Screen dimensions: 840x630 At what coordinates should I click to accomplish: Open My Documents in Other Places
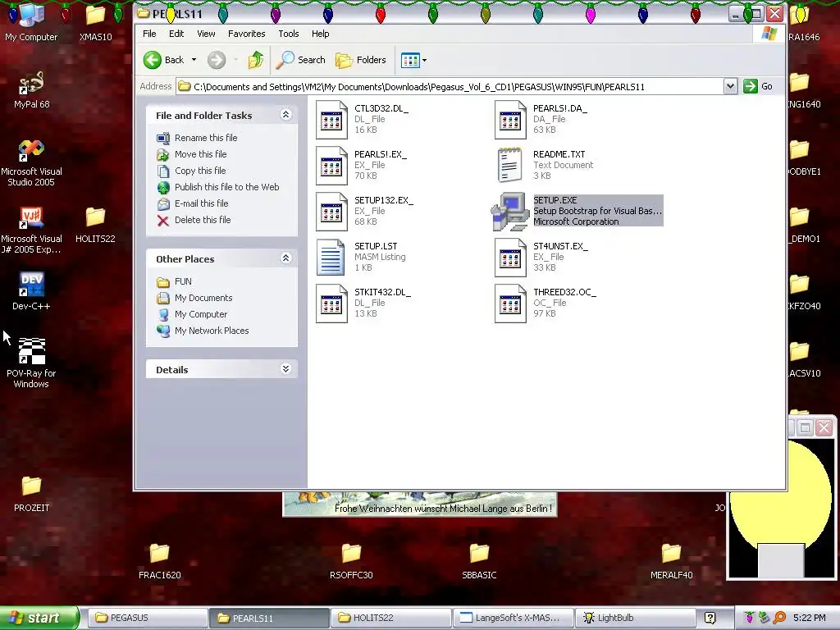click(203, 298)
